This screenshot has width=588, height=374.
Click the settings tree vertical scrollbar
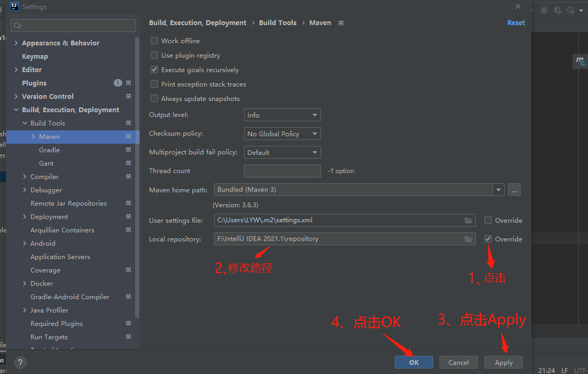[x=137, y=176]
